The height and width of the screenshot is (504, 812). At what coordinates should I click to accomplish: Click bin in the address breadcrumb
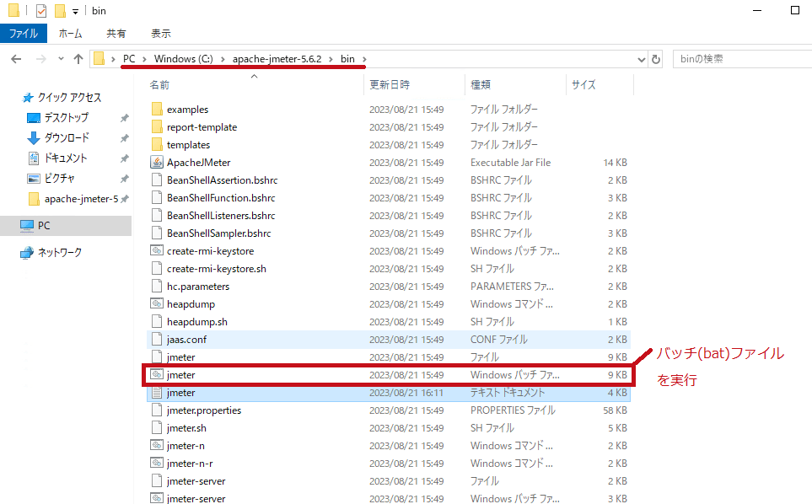347,59
